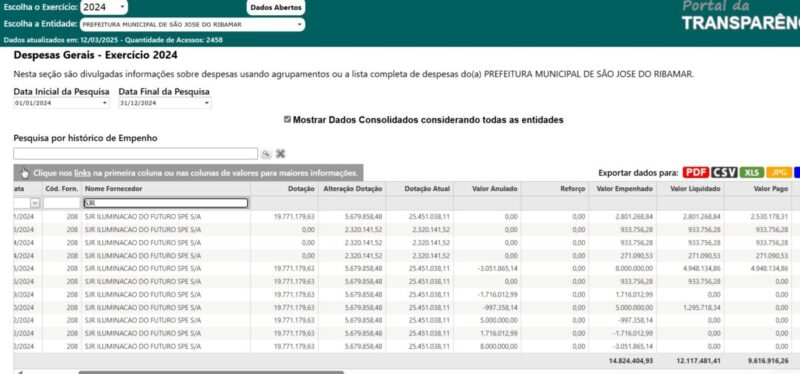Sort by Valor Empenhado column header
800x374 pixels.
pos(624,189)
